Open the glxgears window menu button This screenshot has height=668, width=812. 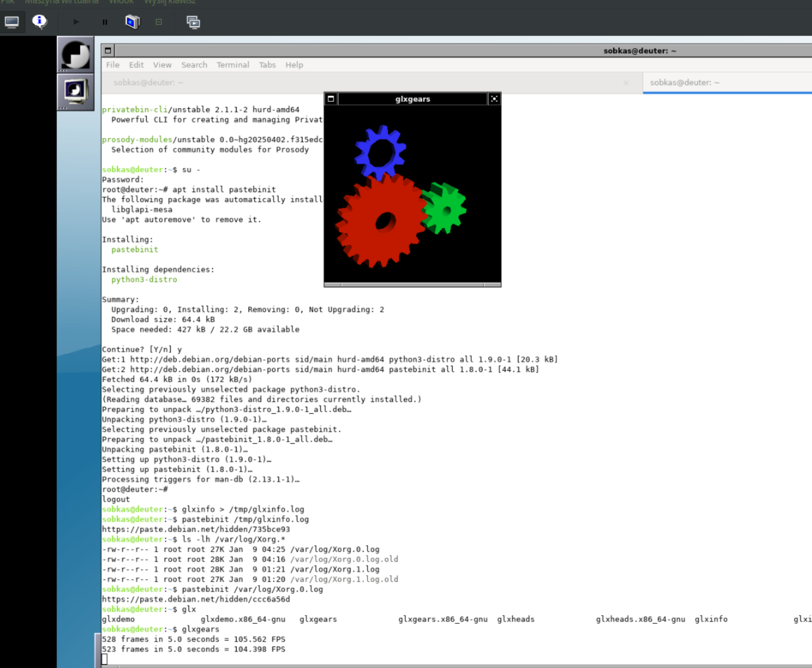331,99
